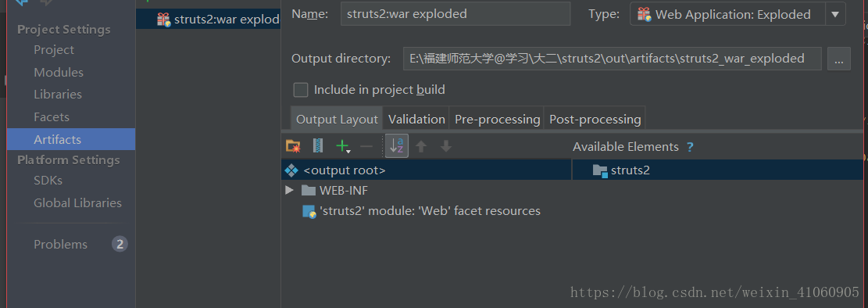
Task: Switch to the Validation tab
Action: (x=416, y=119)
